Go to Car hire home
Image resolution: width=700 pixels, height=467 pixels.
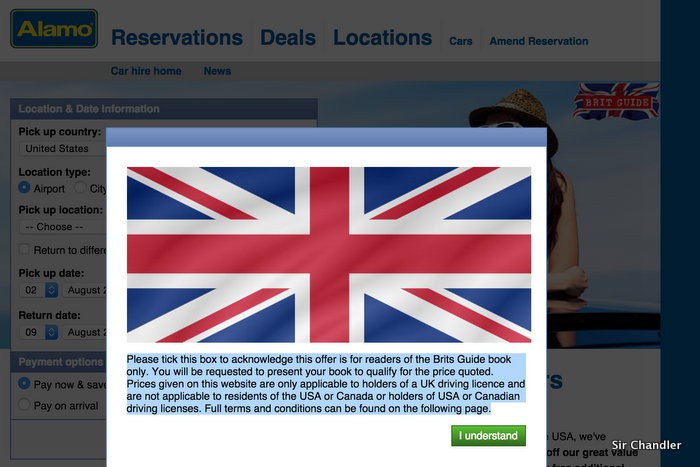point(146,71)
